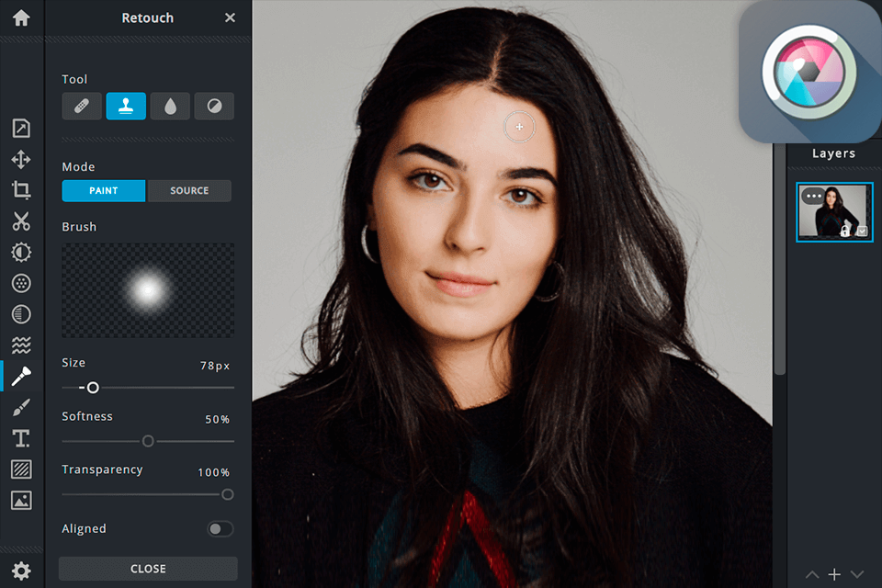This screenshot has width=882, height=588.
Task: Adjust the Transparency slider handle
Action: [x=227, y=494]
